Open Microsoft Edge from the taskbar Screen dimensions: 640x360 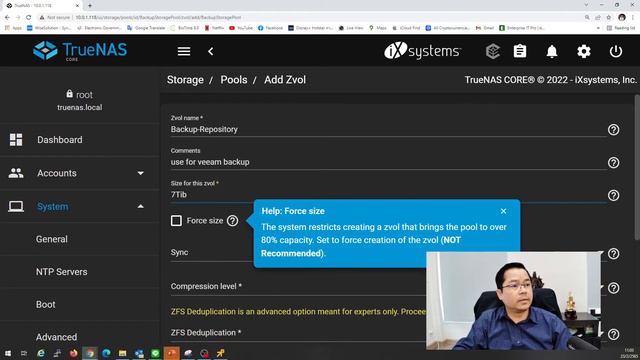click(106, 353)
